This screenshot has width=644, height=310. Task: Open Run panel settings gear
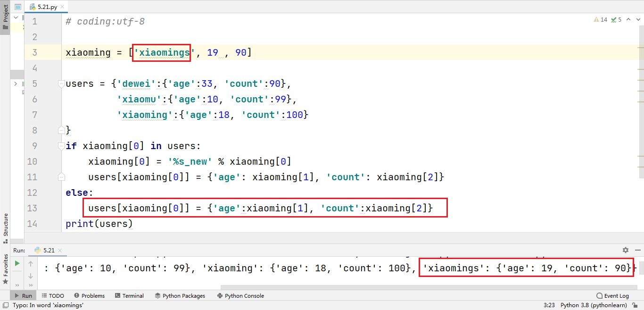[625, 250]
